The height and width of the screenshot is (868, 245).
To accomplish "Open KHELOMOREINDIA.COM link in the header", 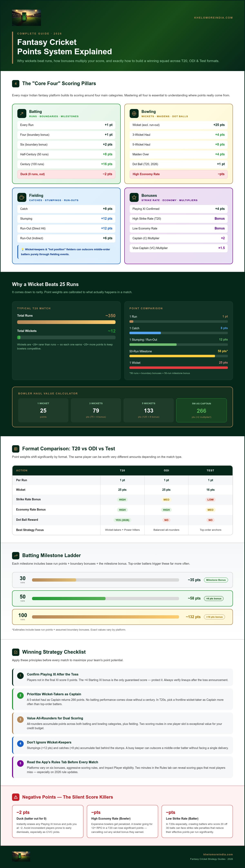I will [x=213, y=18].
